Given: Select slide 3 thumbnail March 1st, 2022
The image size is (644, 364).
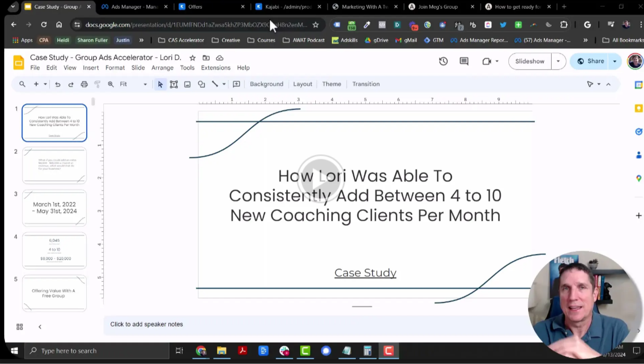Looking at the screenshot, I should 55,208.
